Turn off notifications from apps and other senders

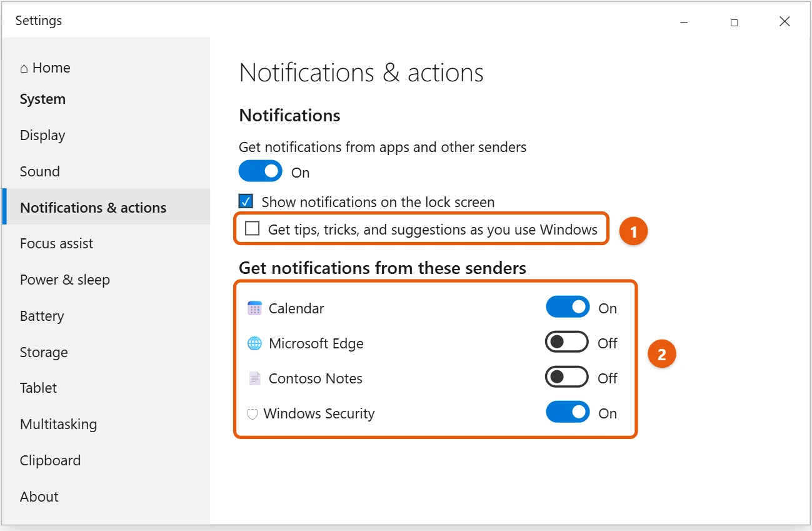[x=261, y=171]
